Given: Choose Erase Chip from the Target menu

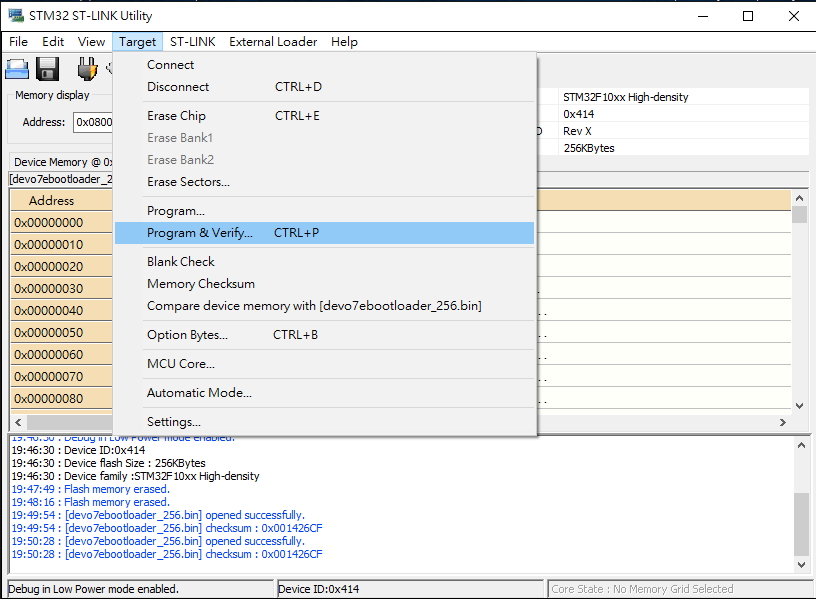Looking at the screenshot, I should pyautogui.click(x=324, y=116).
